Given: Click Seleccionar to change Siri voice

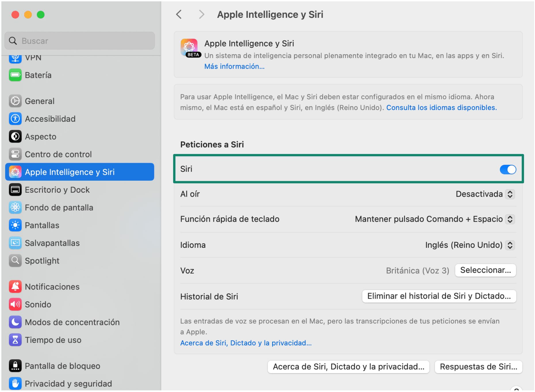Looking at the screenshot, I should pyautogui.click(x=485, y=270).
